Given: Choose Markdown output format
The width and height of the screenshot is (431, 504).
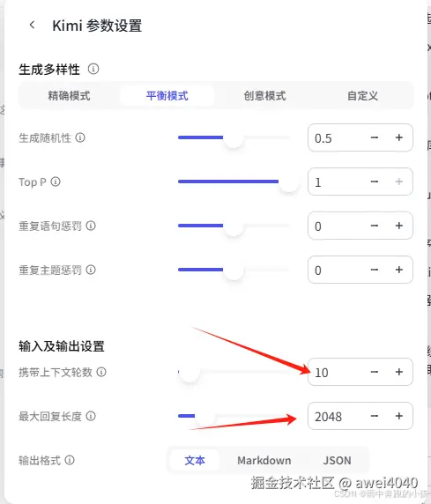Looking at the screenshot, I should (264, 460).
